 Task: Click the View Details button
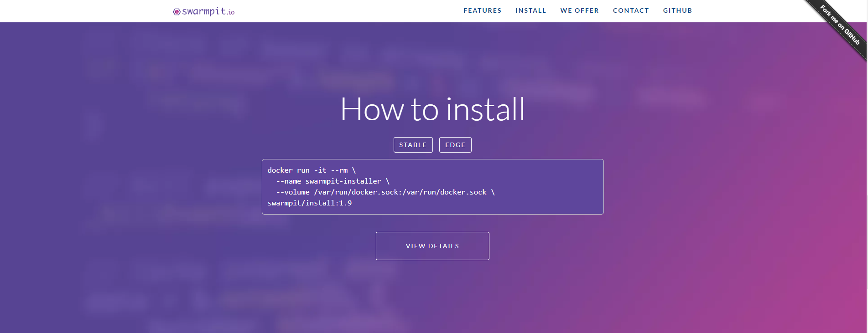432,246
